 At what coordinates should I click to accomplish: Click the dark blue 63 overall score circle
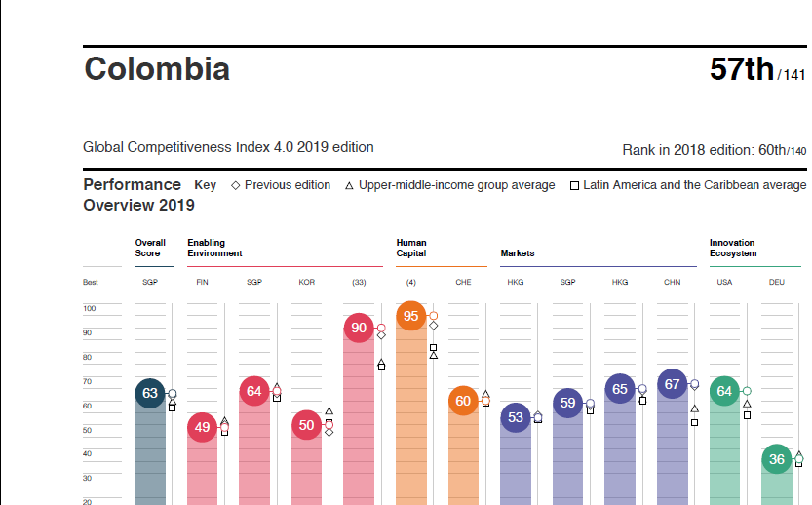150,393
